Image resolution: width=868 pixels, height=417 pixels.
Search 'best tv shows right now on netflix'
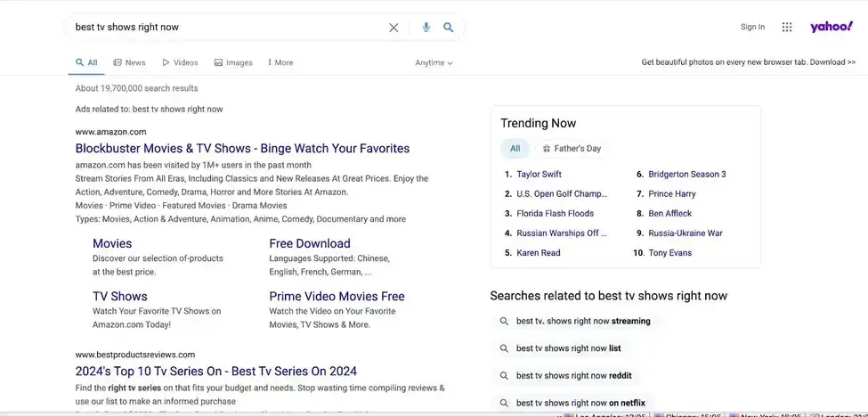[580, 403]
